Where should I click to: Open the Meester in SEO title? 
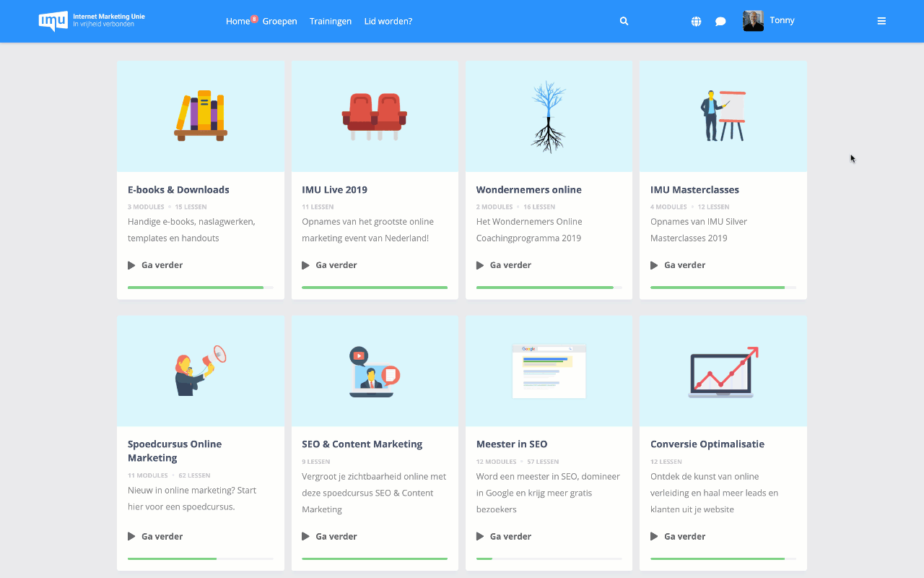pyautogui.click(x=512, y=444)
